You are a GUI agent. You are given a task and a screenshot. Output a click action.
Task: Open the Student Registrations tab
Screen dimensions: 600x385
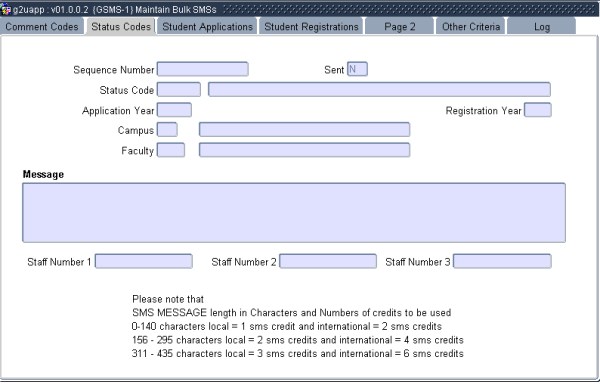pyautogui.click(x=311, y=26)
